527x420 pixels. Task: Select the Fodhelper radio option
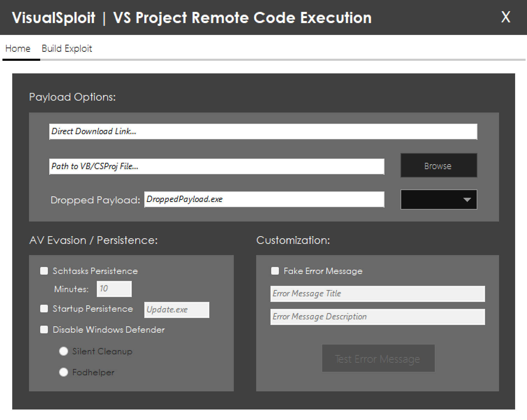(64, 372)
